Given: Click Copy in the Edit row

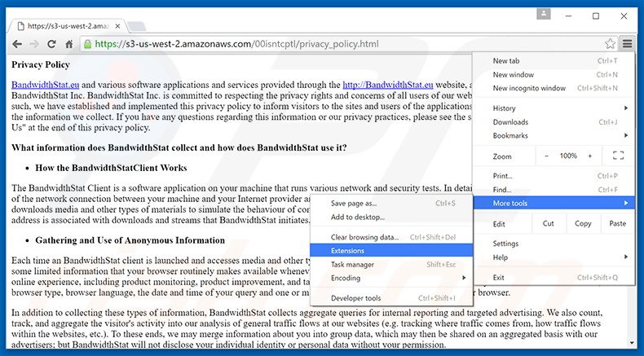Looking at the screenshot, I should pyautogui.click(x=583, y=224).
